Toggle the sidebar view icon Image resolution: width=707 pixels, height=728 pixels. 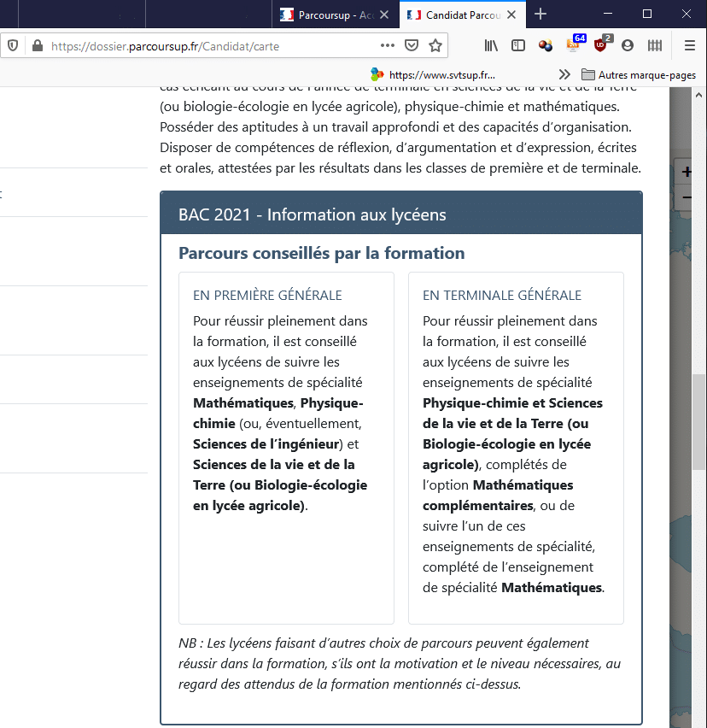(x=517, y=45)
